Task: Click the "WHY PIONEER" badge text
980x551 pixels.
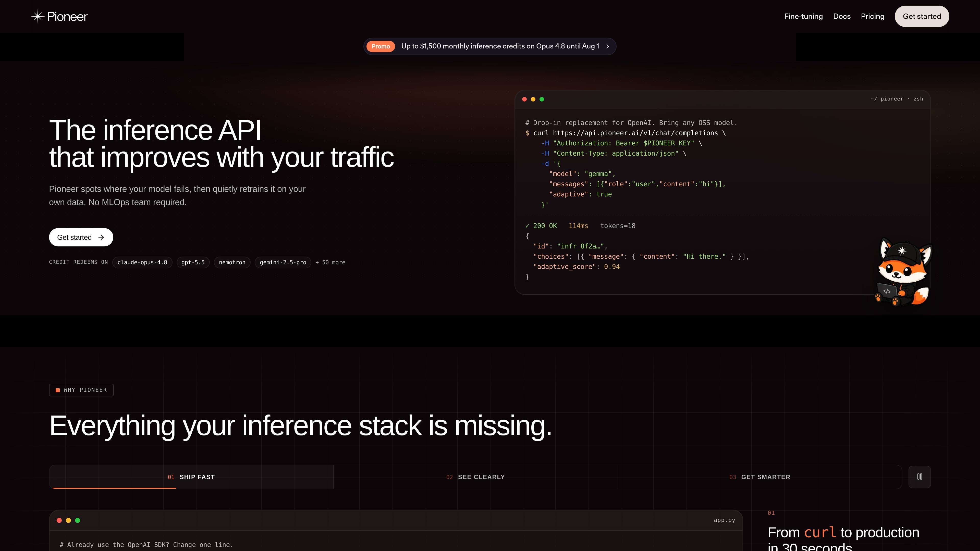Action: click(85, 390)
